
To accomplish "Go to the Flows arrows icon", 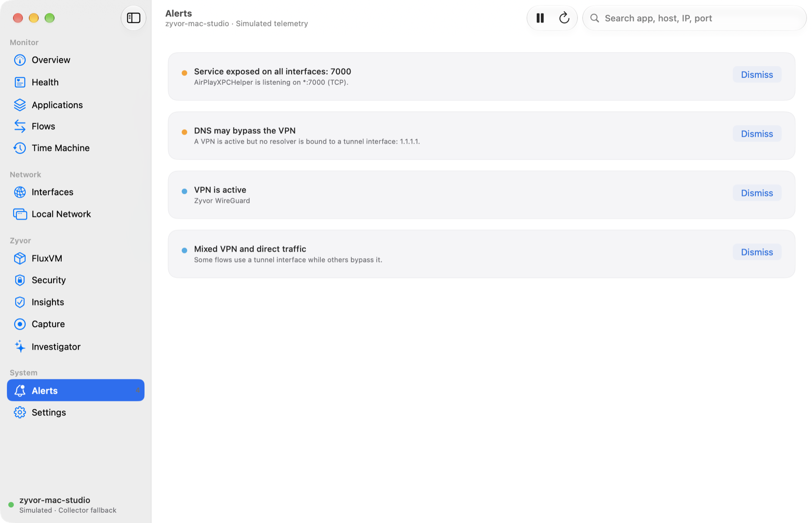I will coord(20,126).
